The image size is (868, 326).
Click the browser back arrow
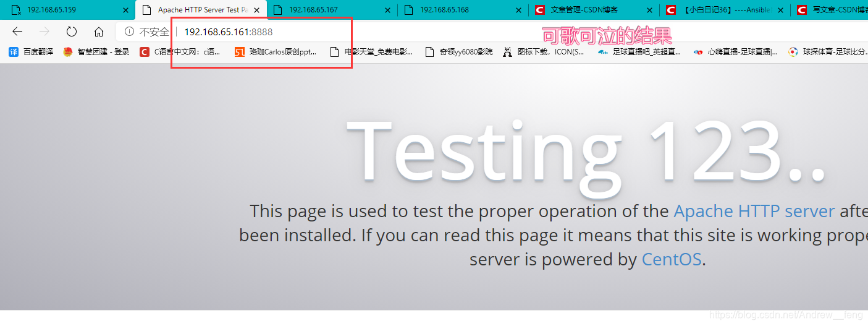point(17,32)
